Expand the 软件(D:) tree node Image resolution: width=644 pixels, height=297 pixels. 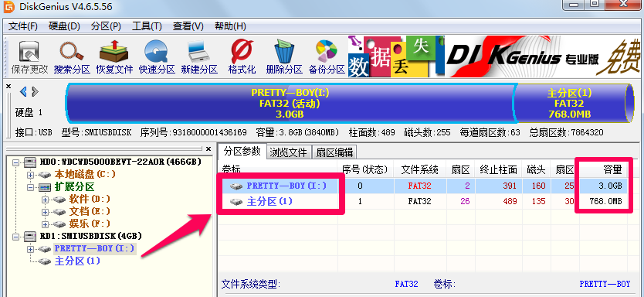point(46,200)
